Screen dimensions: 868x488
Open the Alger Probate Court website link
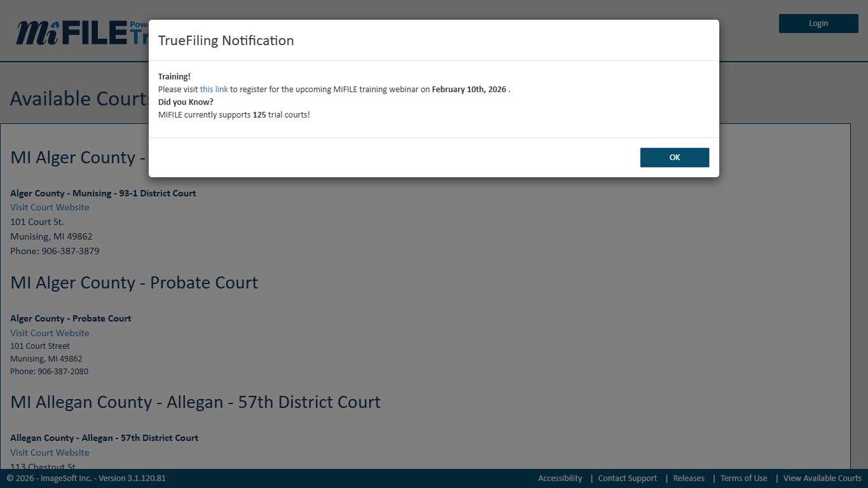coord(50,333)
